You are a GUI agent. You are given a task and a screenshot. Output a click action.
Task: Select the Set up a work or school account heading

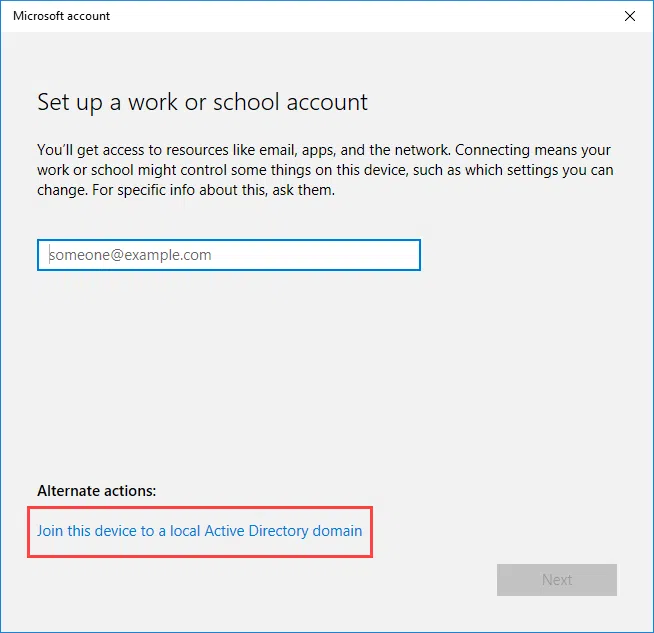pos(202,102)
